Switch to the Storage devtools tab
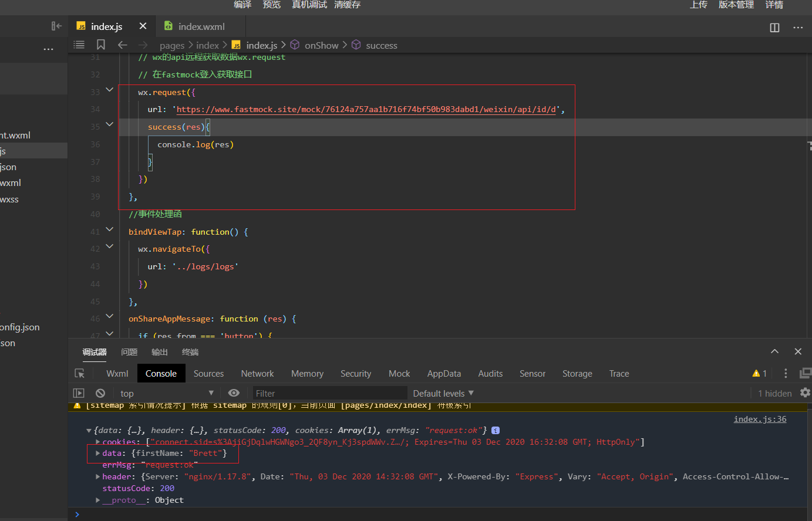This screenshot has width=812, height=521. tap(577, 374)
